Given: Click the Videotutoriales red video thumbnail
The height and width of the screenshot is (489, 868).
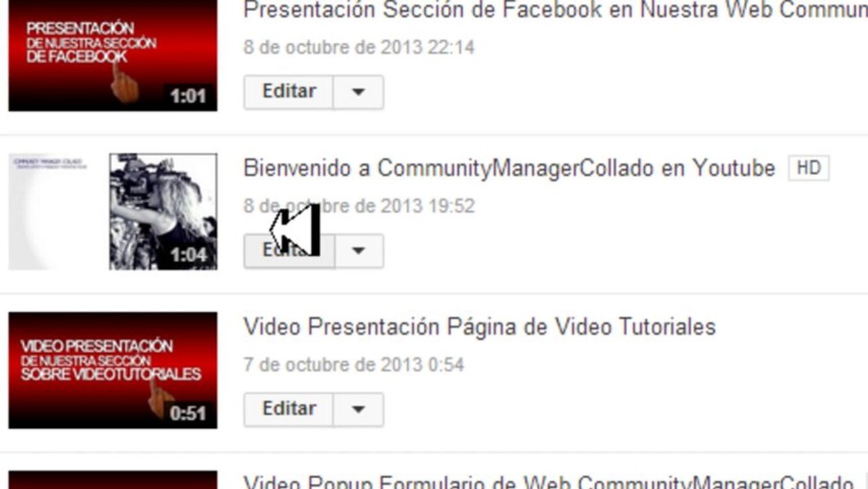Looking at the screenshot, I should click(x=113, y=370).
